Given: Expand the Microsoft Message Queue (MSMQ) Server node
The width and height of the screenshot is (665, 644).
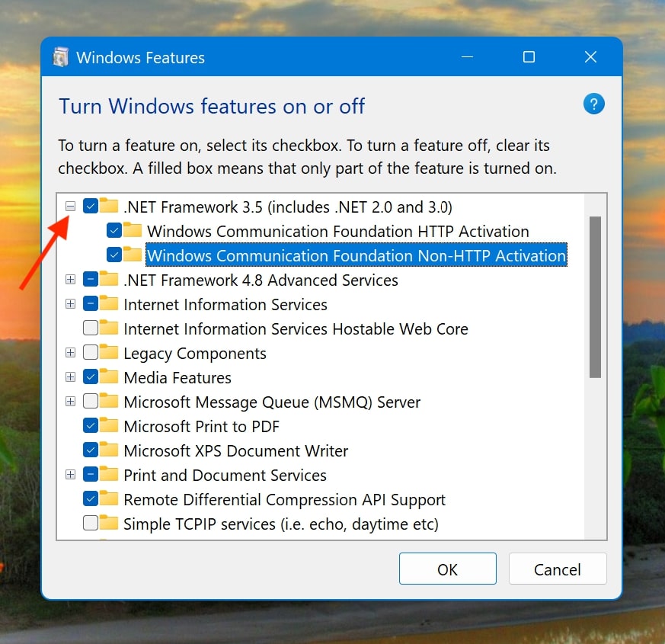Looking at the screenshot, I should point(70,402).
